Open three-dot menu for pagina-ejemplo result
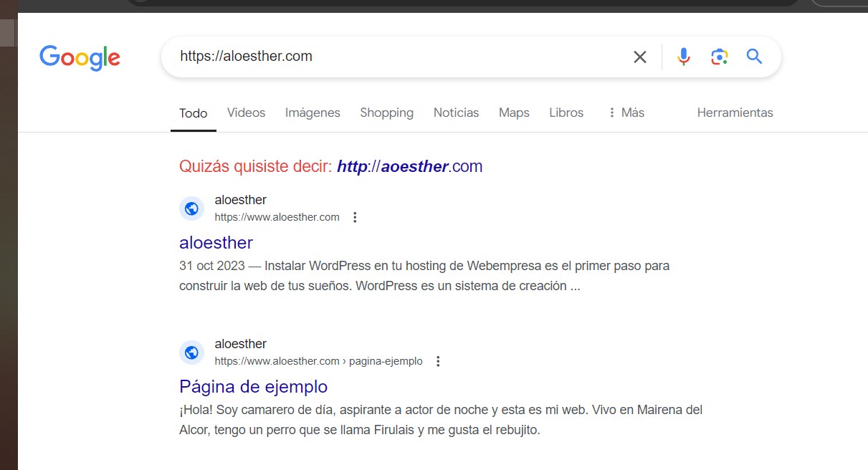Viewport: 868px width, 470px height. pos(439,361)
